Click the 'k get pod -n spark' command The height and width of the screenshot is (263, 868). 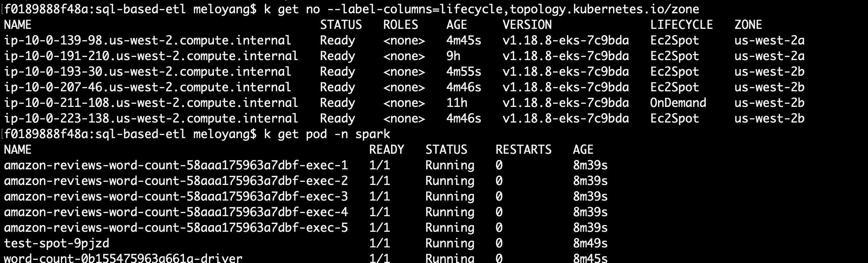[x=327, y=134]
